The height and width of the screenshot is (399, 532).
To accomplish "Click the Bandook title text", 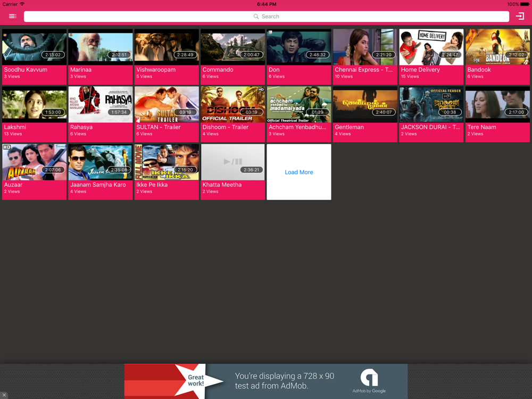I will pyautogui.click(x=479, y=70).
